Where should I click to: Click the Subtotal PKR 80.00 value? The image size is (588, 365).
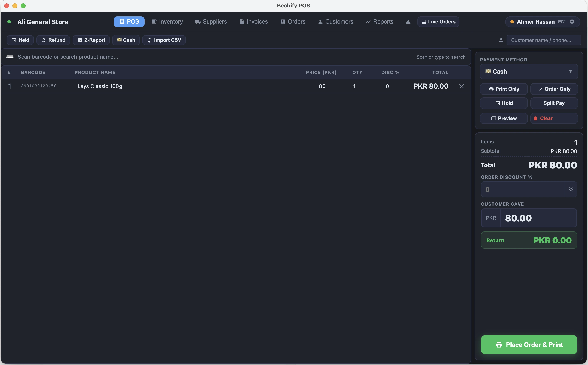click(x=564, y=151)
